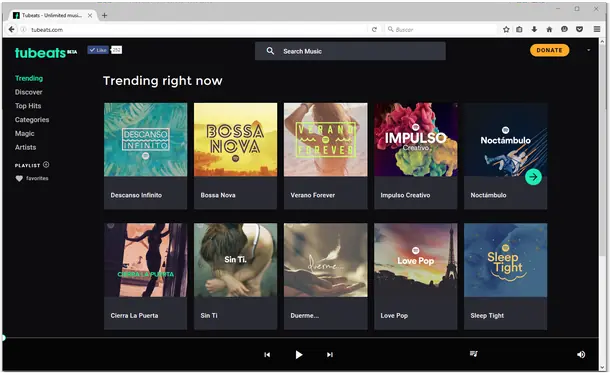Click the DONATE button
The height and width of the screenshot is (375, 610).
(x=549, y=50)
